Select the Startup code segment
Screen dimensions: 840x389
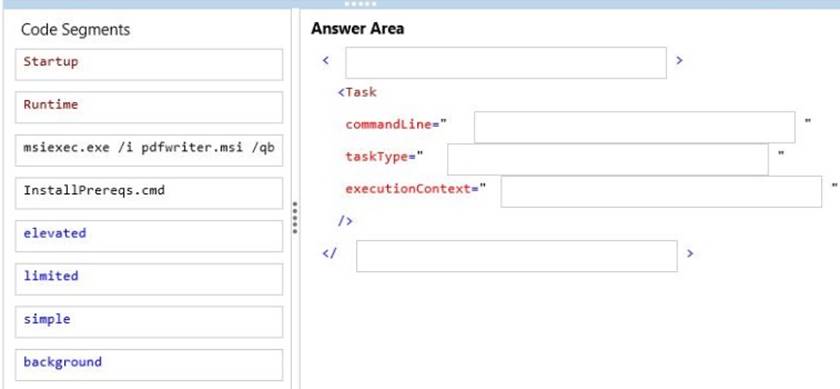[x=149, y=64]
